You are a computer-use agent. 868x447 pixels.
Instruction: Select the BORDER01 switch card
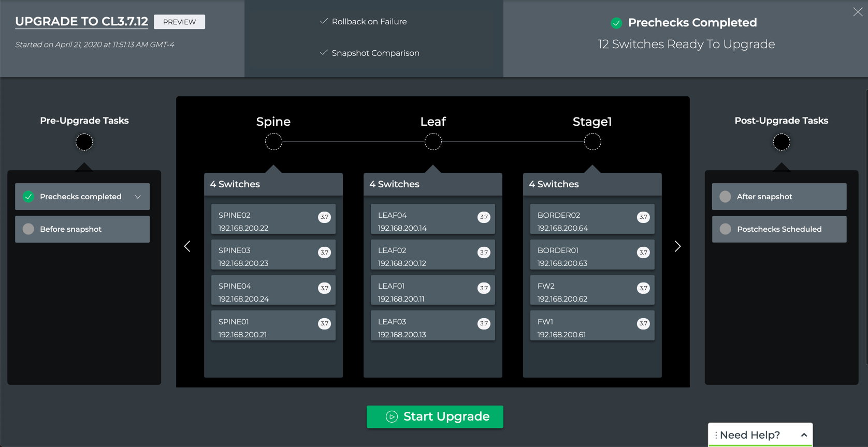pyautogui.click(x=592, y=257)
